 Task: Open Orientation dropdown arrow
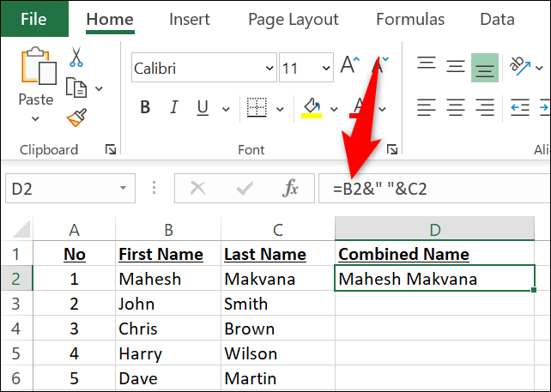click(x=539, y=68)
